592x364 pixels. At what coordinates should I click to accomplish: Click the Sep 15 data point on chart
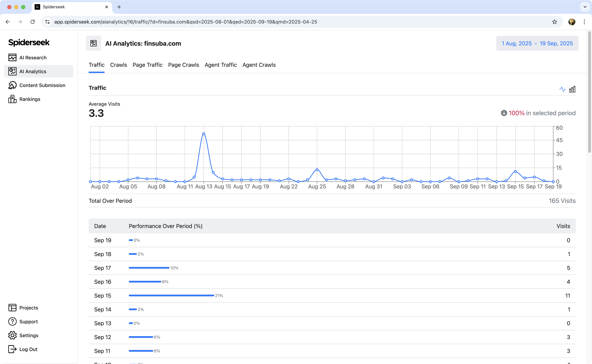click(515, 171)
